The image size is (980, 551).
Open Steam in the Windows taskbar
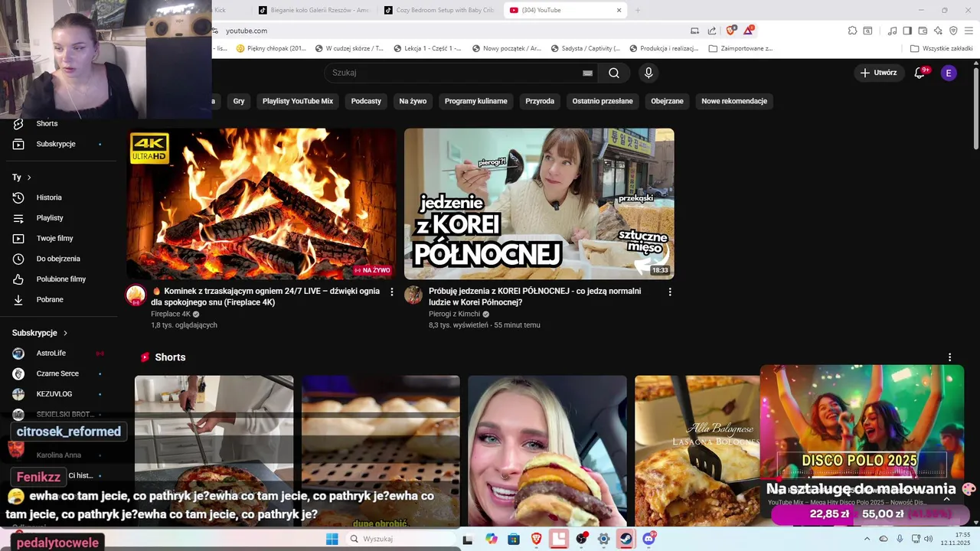pyautogui.click(x=626, y=539)
